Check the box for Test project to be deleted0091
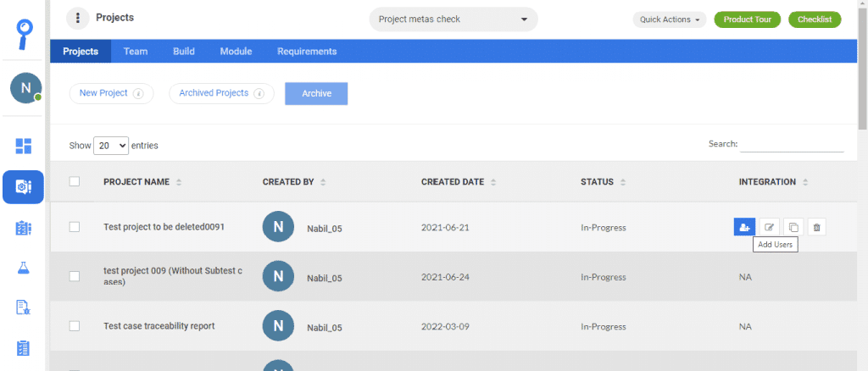The height and width of the screenshot is (371, 868). click(x=75, y=227)
